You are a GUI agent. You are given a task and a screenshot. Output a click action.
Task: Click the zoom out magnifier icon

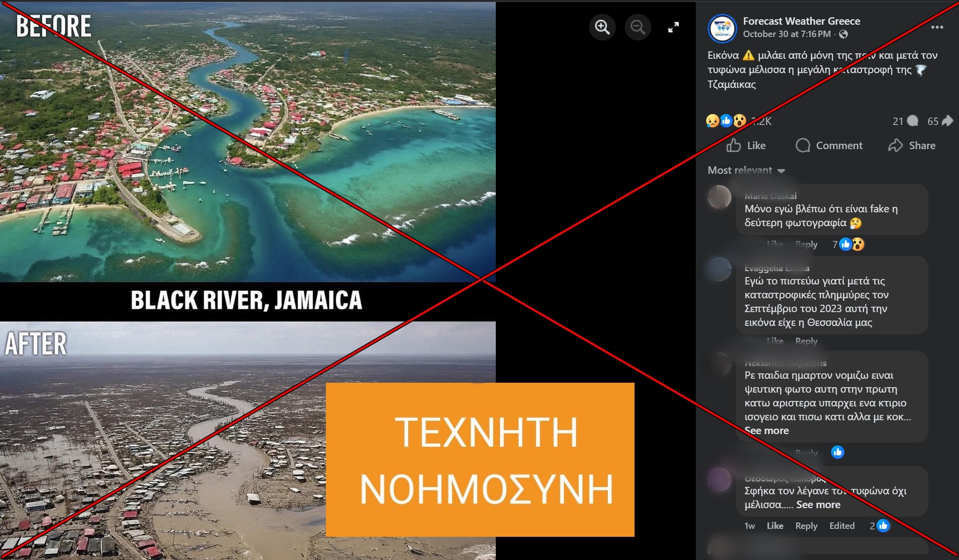[638, 27]
